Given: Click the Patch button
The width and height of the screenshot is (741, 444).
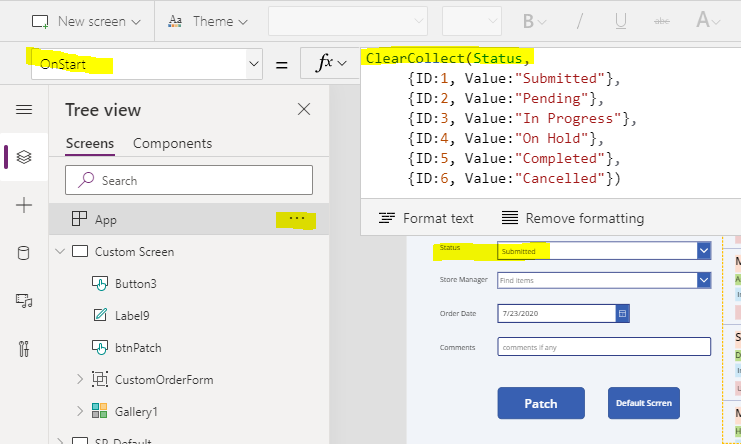Looking at the screenshot, I should (541, 403).
